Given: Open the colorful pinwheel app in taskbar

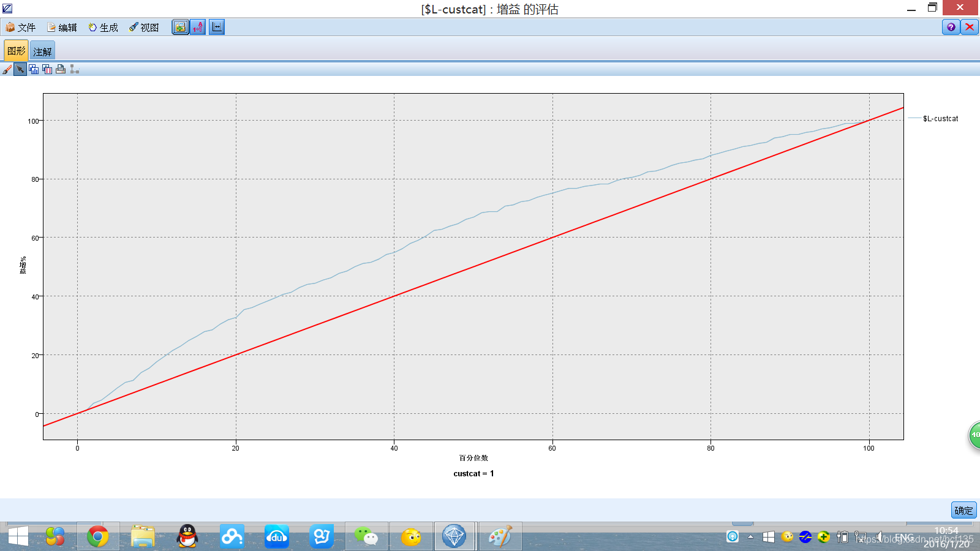Looking at the screenshot, I should pyautogui.click(x=55, y=536).
